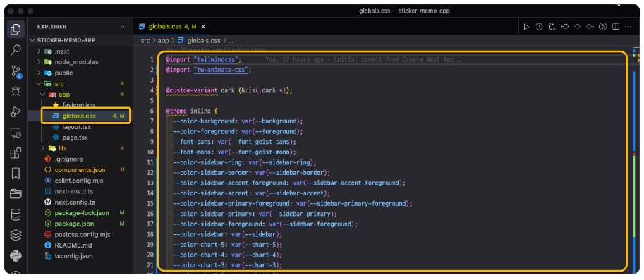Go to previous change arrow-circle icon
Image resolution: width=644 pixels, height=280 pixels.
[565, 27]
